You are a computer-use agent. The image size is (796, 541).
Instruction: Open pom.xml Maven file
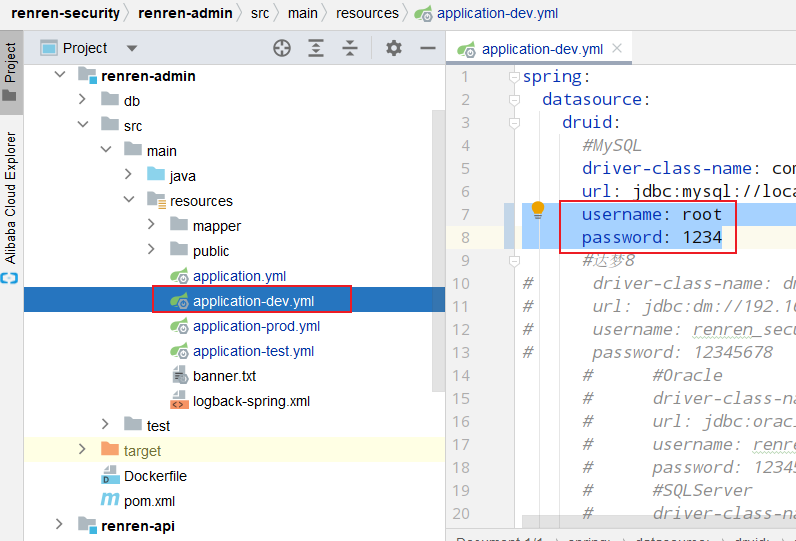149,501
